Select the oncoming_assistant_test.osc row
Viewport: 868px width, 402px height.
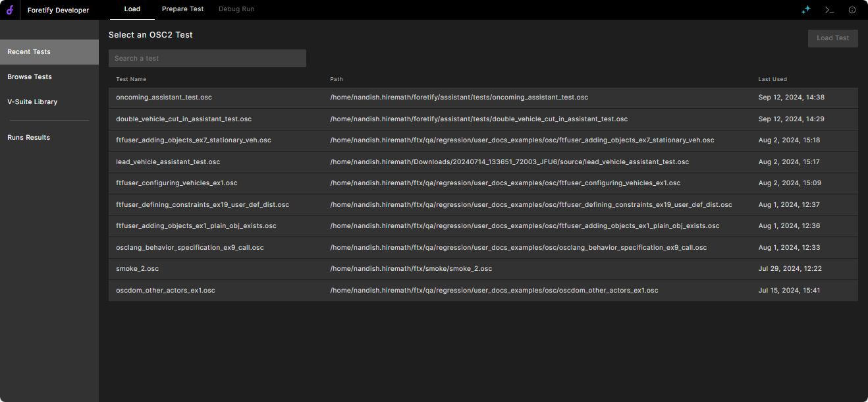tap(164, 98)
